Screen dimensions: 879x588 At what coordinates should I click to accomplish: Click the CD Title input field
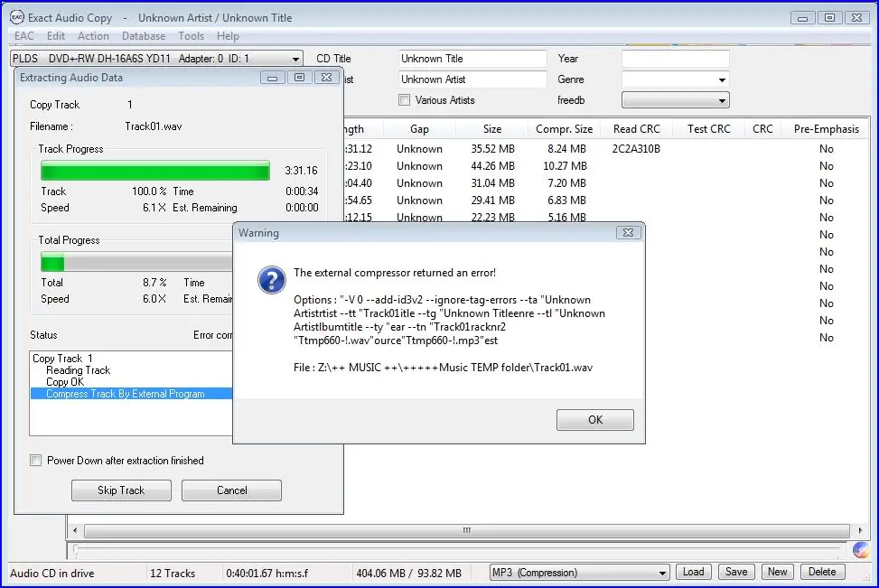(472, 59)
